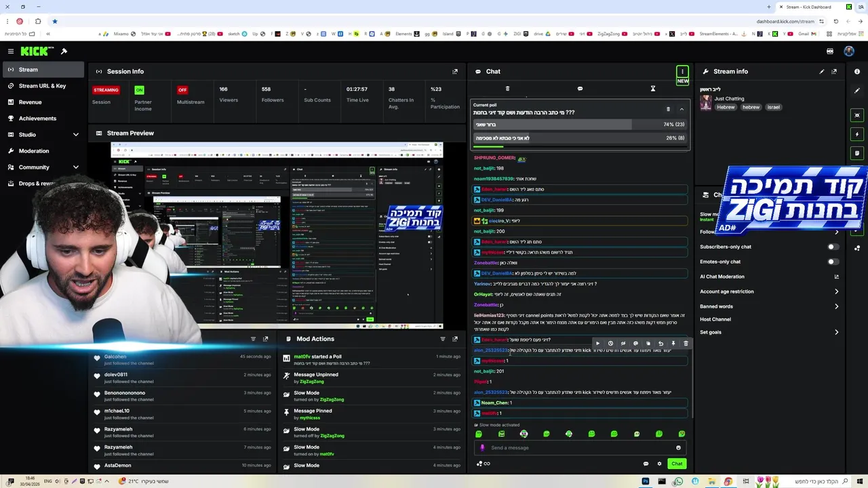Click the Hebrew tag in Stream info
Viewport: 868px width, 488px height.
point(726,107)
